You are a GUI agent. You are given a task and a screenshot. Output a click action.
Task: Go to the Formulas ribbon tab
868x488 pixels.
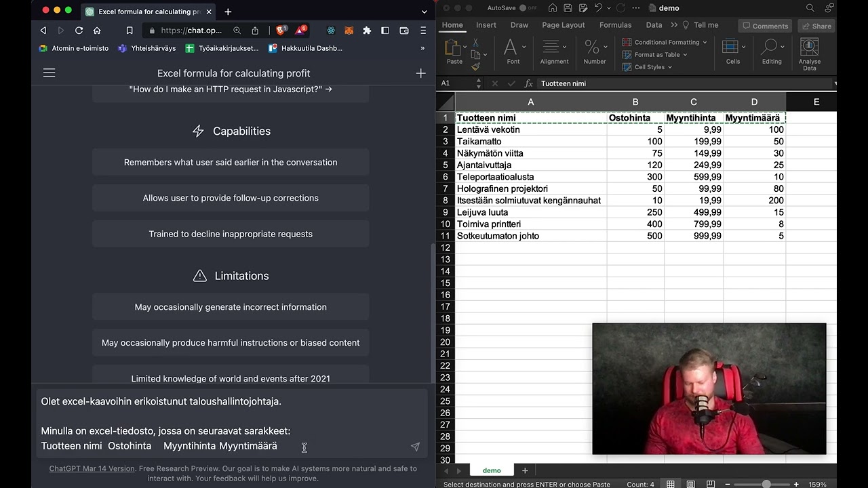[616, 25]
